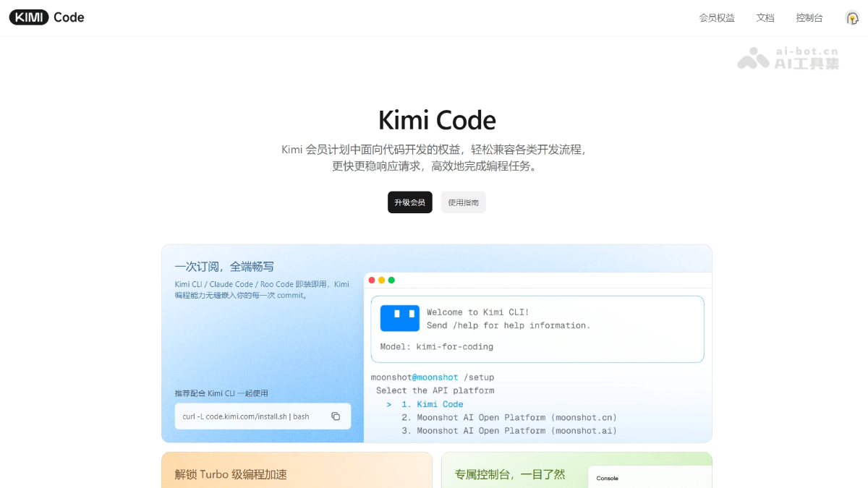Click the Welcome to Kimi CLI! text

478,312
